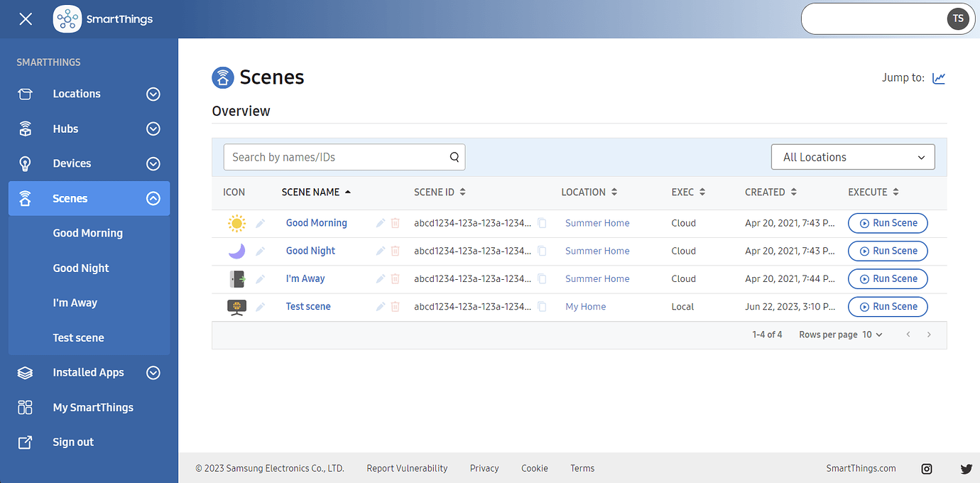Run the Test scene
The image size is (980, 483).
(x=888, y=306)
